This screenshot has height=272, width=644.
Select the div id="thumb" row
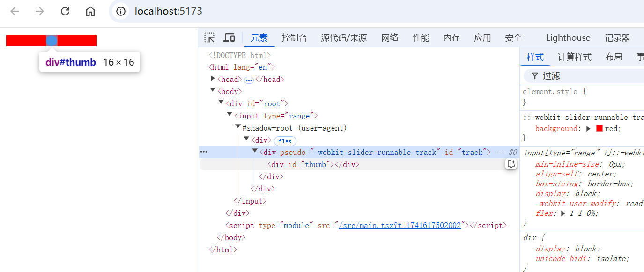(313, 164)
